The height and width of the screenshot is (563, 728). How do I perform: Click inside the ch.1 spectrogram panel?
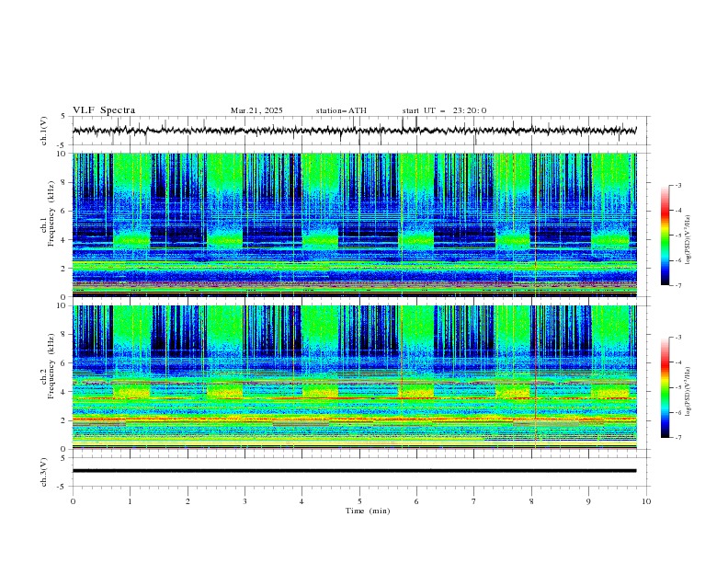pos(354,224)
